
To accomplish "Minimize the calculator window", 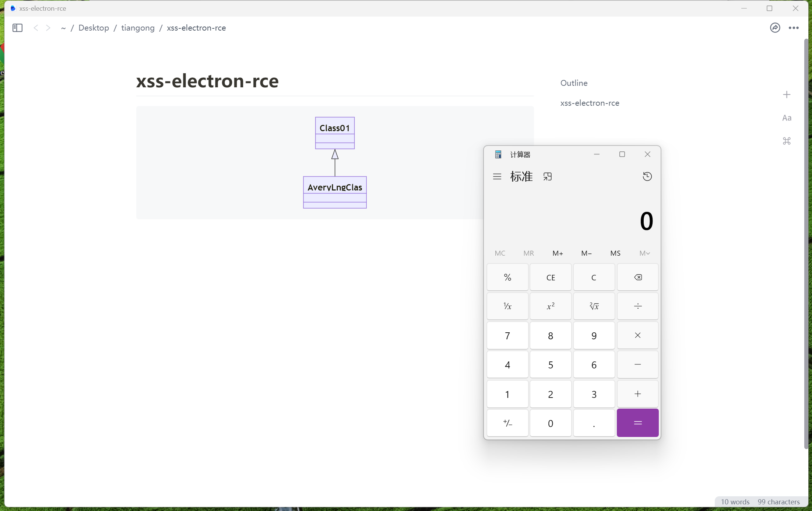I will pos(597,154).
